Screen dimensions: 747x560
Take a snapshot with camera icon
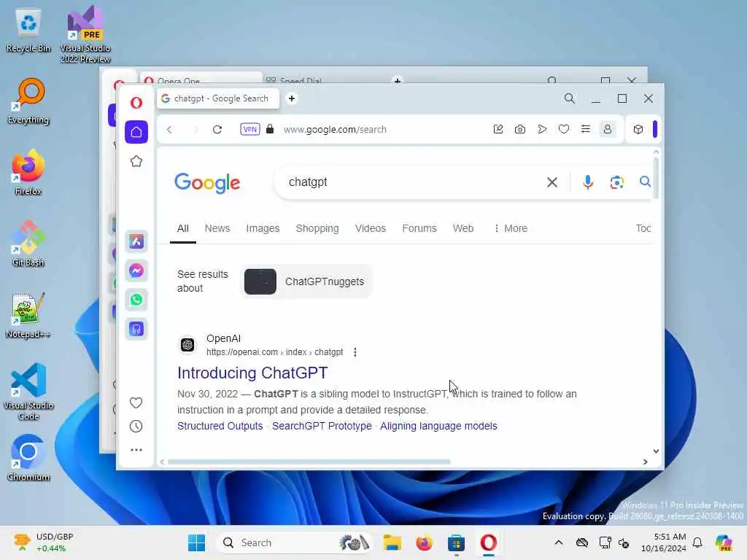click(x=520, y=129)
